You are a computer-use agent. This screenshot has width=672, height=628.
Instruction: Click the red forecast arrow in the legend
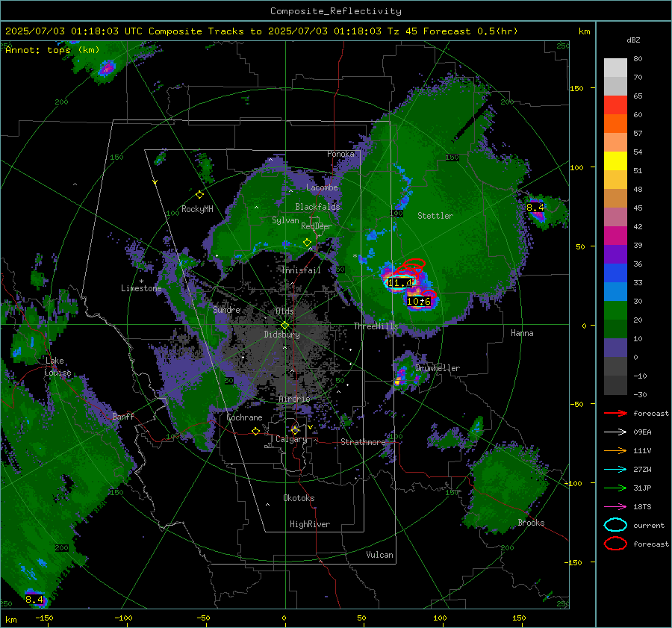click(x=615, y=413)
